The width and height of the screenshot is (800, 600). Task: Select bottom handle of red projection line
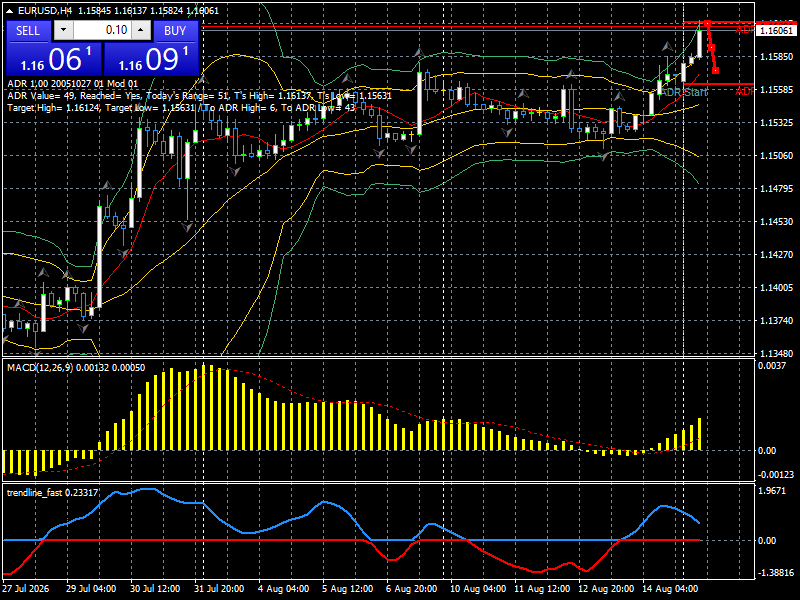[716, 70]
